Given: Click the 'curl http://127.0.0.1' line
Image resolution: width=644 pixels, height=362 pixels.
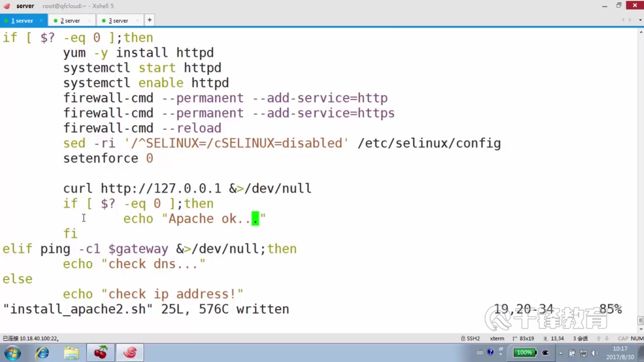Looking at the screenshot, I should coord(187,189).
